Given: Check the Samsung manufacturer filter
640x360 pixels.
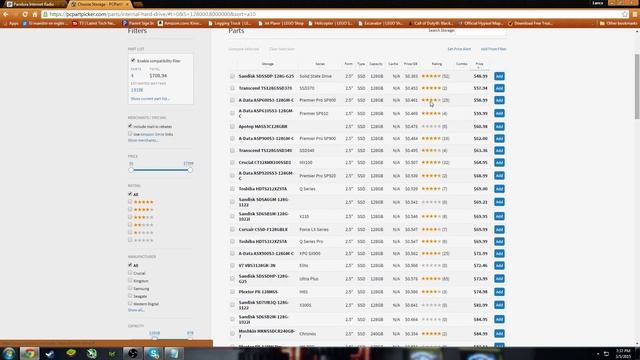Looking at the screenshot, I should point(130,288).
